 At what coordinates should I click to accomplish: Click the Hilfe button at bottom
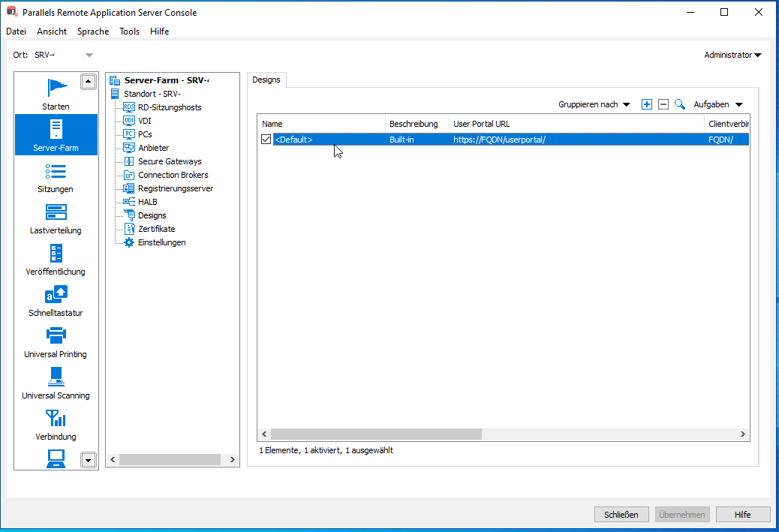(x=743, y=515)
